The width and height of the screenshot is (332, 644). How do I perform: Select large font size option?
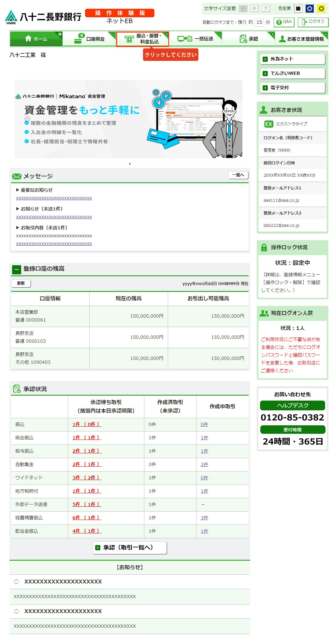tap(266, 8)
